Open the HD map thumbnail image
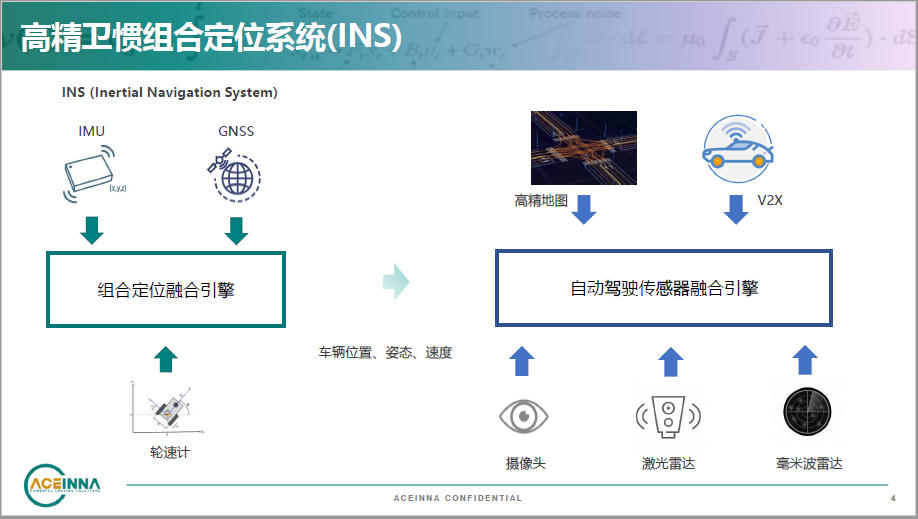This screenshot has width=918, height=519. pos(584,148)
